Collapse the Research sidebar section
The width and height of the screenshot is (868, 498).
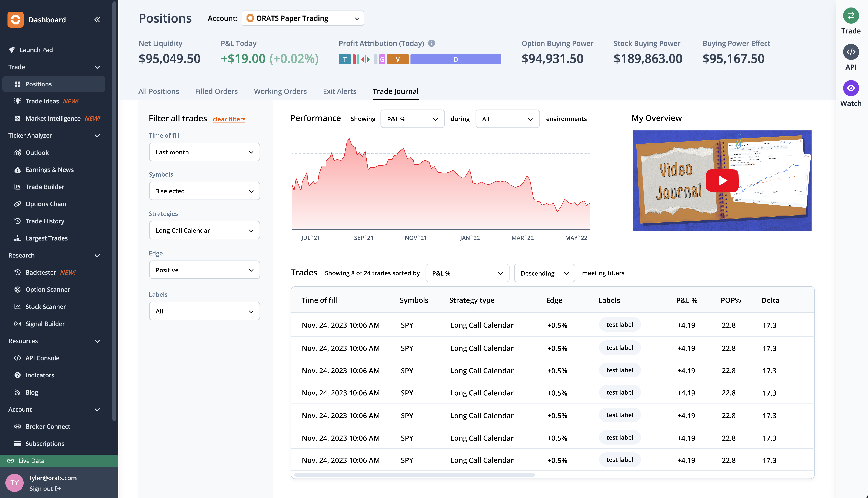pyautogui.click(x=97, y=255)
